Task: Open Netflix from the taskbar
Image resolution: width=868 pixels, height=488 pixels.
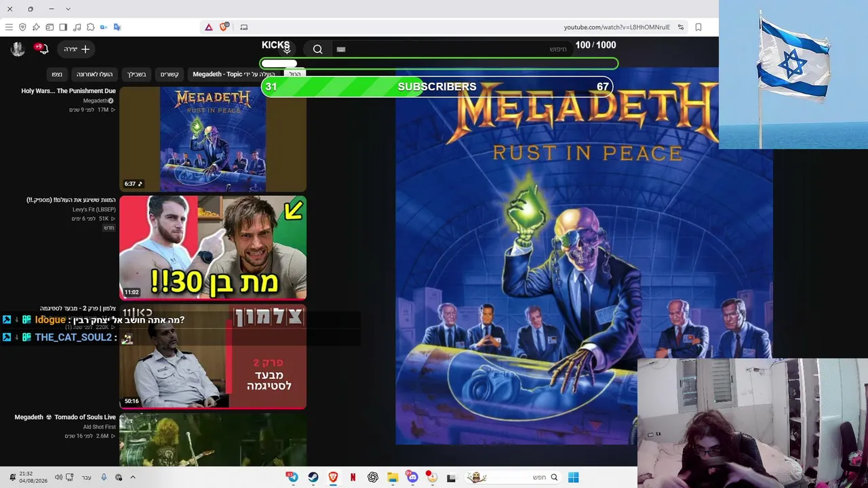Action: 353,477
